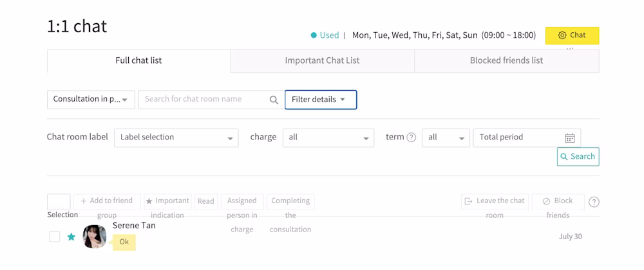Click the calendar icon in Total period

tap(570, 138)
